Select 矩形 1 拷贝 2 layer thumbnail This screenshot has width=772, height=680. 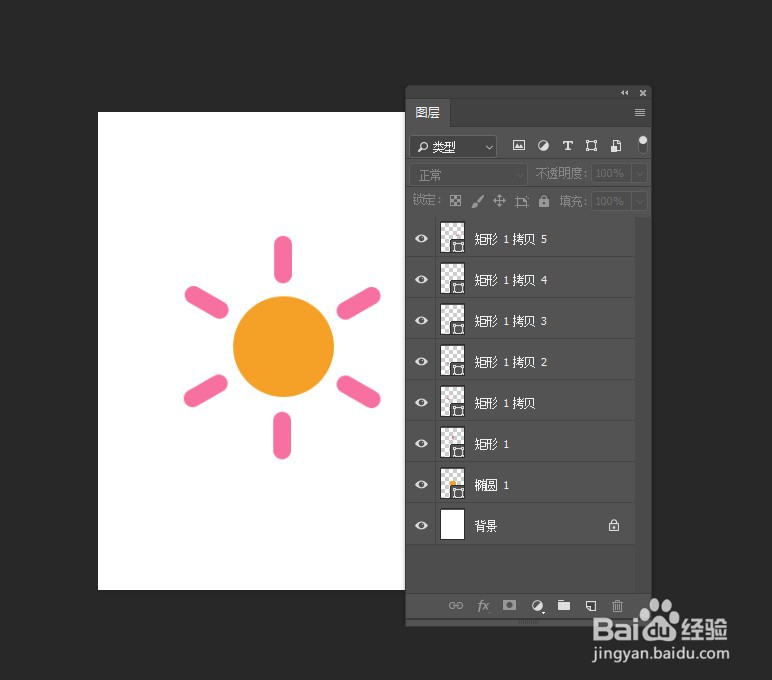click(452, 360)
